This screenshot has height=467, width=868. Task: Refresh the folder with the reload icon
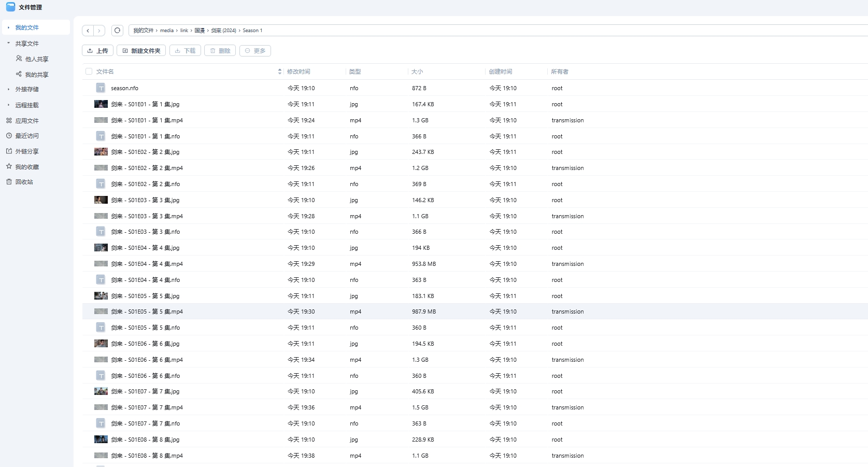pyautogui.click(x=118, y=31)
